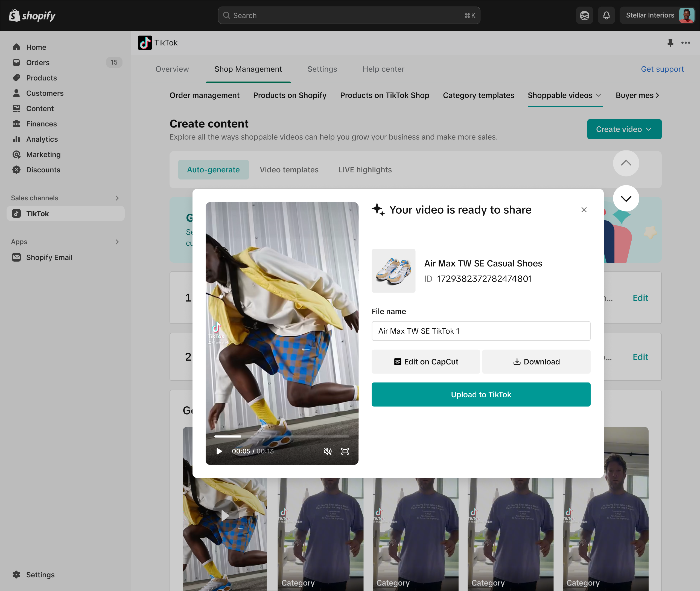Open Shoppable videos dropdown tab
The height and width of the screenshot is (591, 700).
564,95
